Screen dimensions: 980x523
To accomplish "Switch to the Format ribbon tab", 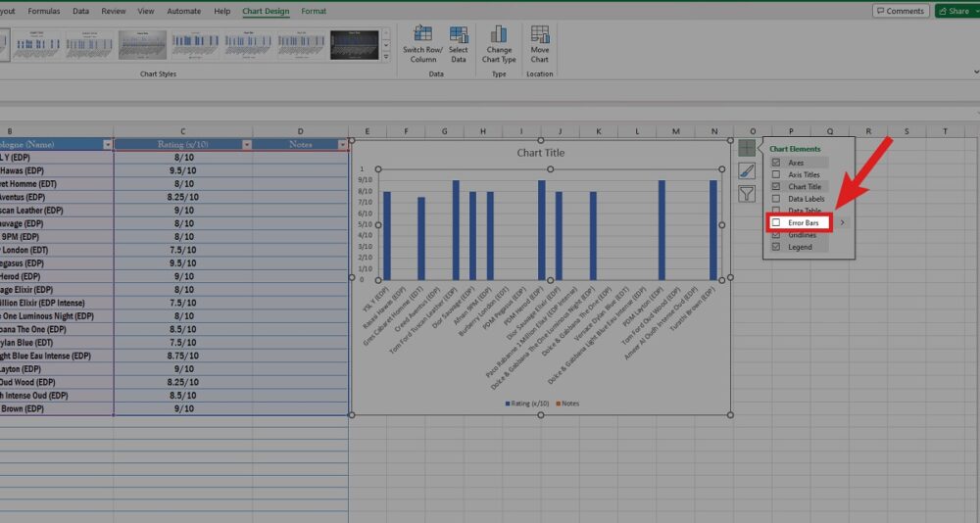I will (314, 11).
